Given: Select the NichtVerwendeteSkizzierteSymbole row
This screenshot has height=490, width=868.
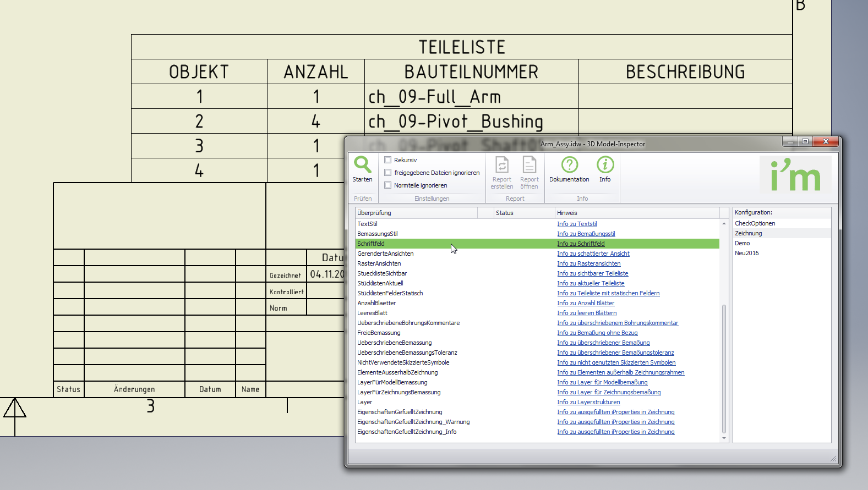Looking at the screenshot, I should pos(537,362).
